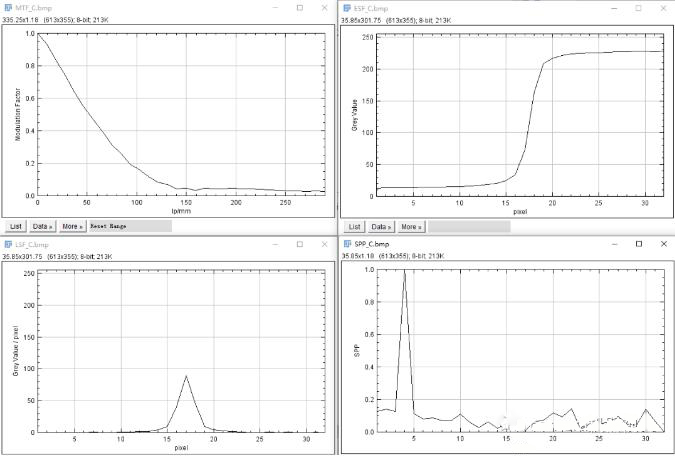
Task: Open Data » menu in MTF window
Action: tap(43, 227)
